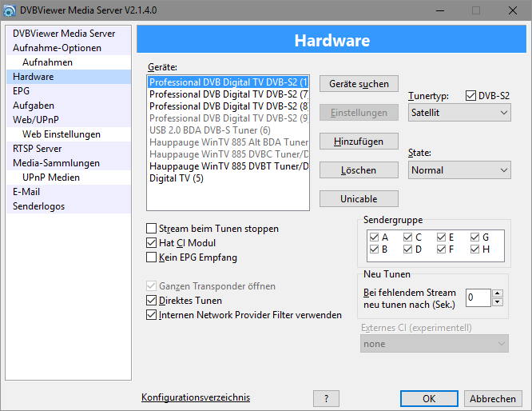Uncheck Sendergruppe G
The width and height of the screenshot is (532, 411).
click(x=475, y=237)
